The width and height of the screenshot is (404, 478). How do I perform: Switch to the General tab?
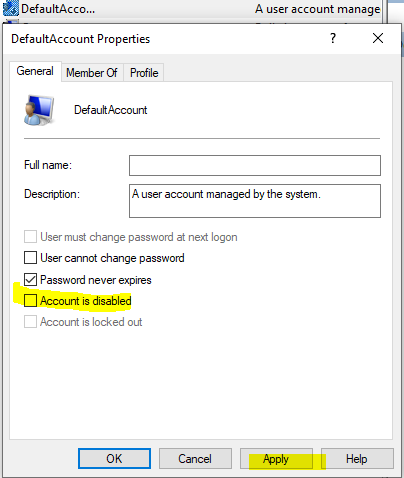[x=35, y=71]
